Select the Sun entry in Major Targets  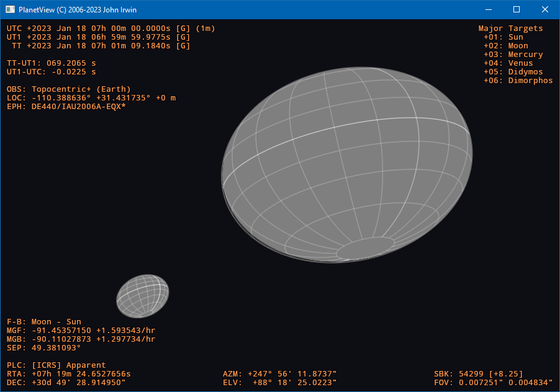[505, 37]
